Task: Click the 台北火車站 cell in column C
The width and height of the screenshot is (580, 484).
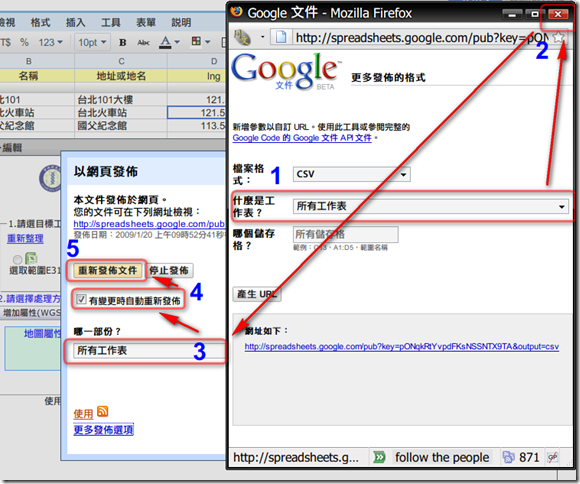Action: pyautogui.click(x=121, y=112)
